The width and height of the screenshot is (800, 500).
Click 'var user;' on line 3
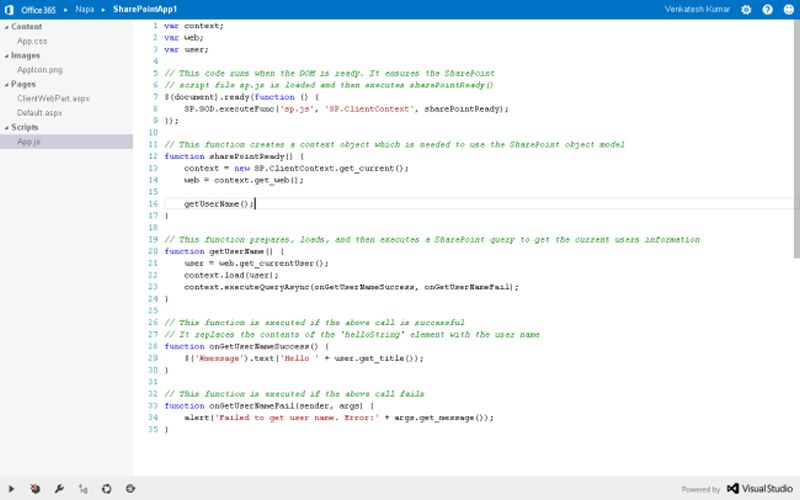187,49
